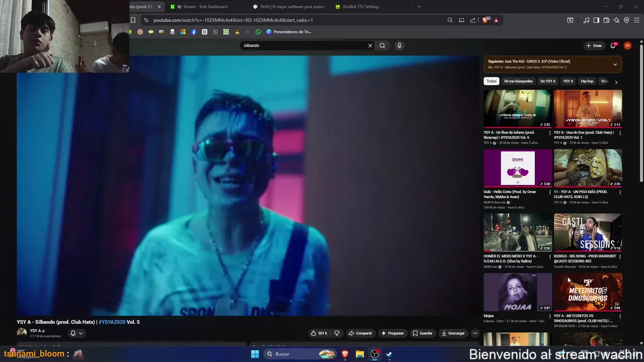The height and width of the screenshot is (362, 644).
Task: Open UN PISO MÁS video thumbnail
Action: [588, 168]
